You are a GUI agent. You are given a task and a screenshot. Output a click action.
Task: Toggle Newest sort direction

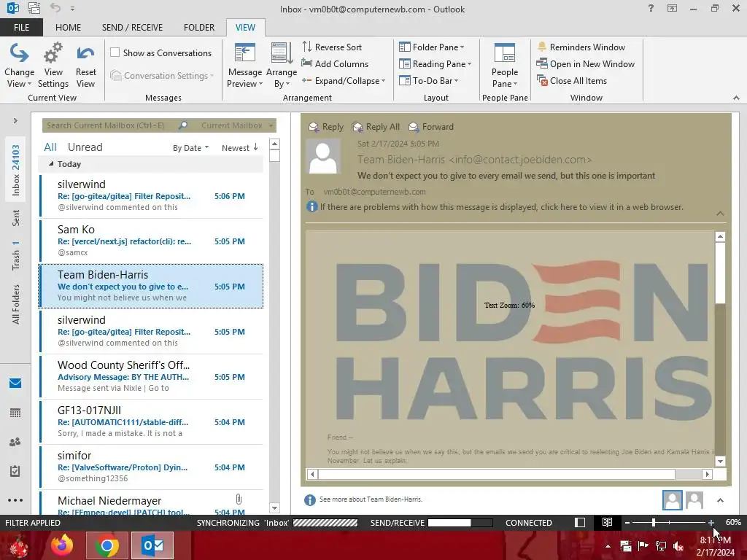tap(239, 148)
